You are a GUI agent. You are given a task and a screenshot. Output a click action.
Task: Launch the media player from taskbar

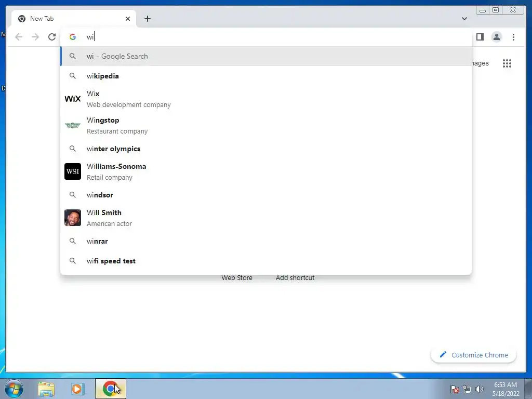[78, 389]
